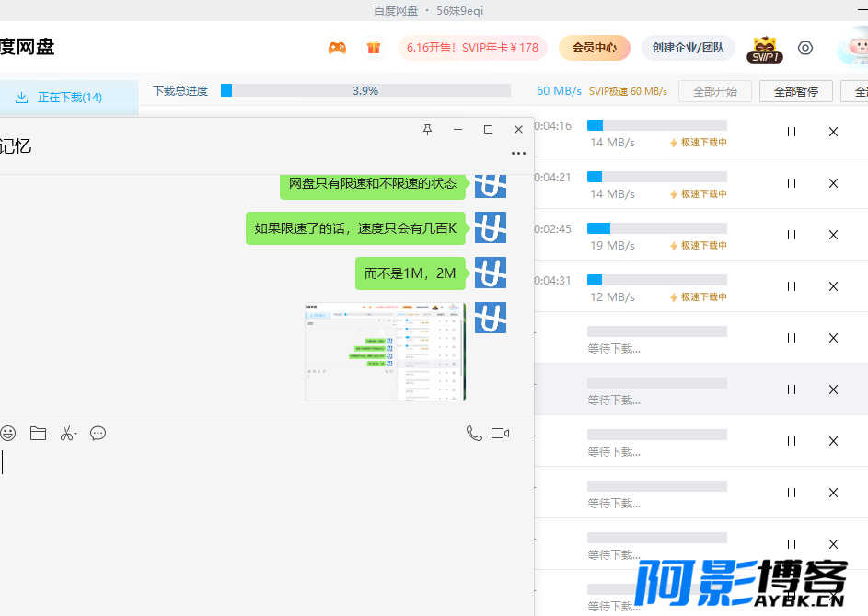Viewport: 868px width, 616px height.
Task: Pause the 19 MB/s download
Action: click(792, 235)
